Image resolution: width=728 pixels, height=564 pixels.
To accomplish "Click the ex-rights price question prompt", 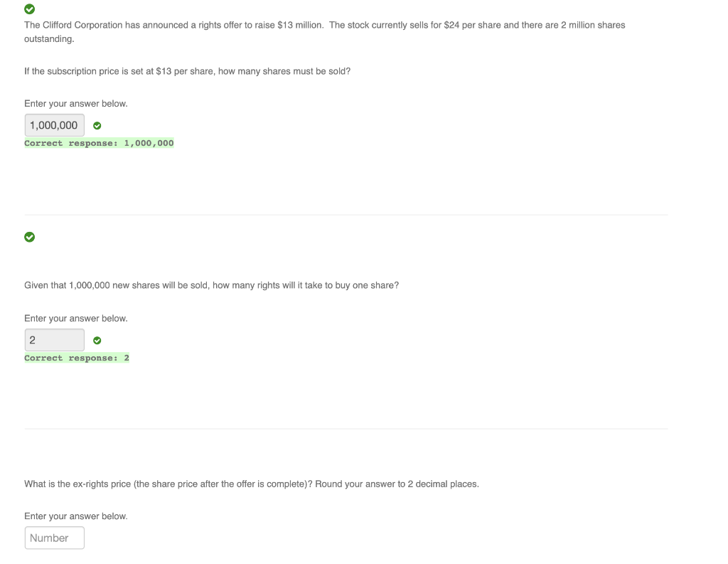I will pos(252,484).
